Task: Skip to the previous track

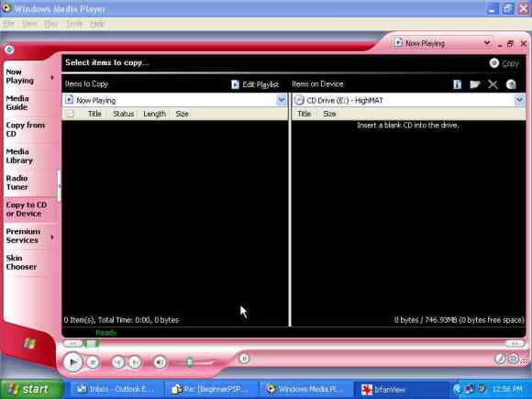Action: point(118,362)
